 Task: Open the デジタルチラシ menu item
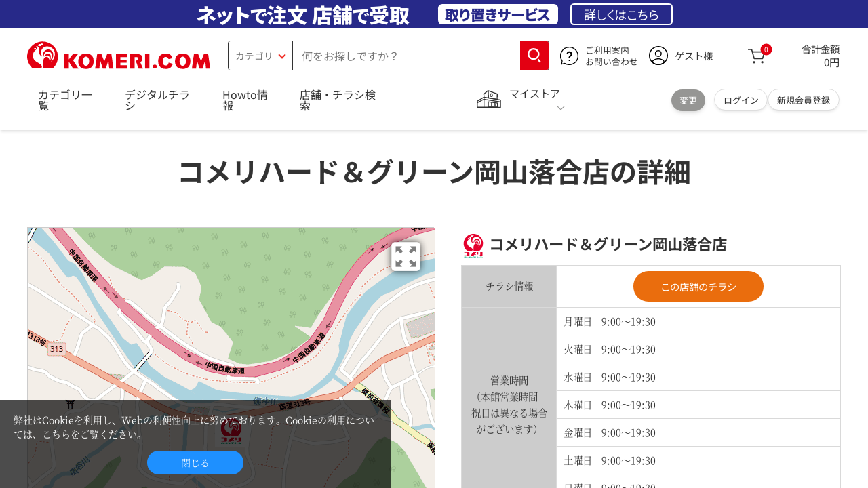click(x=157, y=100)
